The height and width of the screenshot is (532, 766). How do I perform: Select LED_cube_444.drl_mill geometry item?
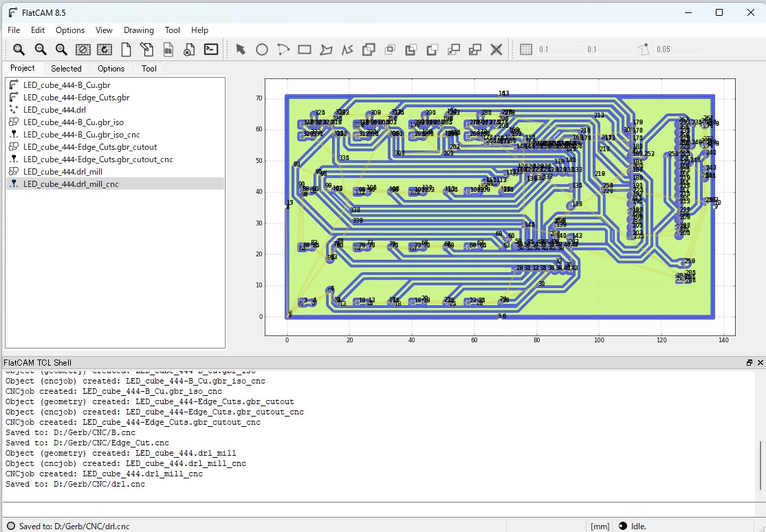[116, 171]
